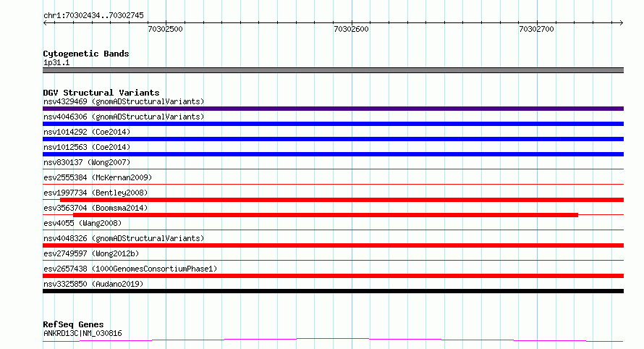Image resolution: width=644 pixels, height=349 pixels.
Task: Open variant nsv4046306 (gnomADStructuralVariants) label
Action: tap(124, 117)
